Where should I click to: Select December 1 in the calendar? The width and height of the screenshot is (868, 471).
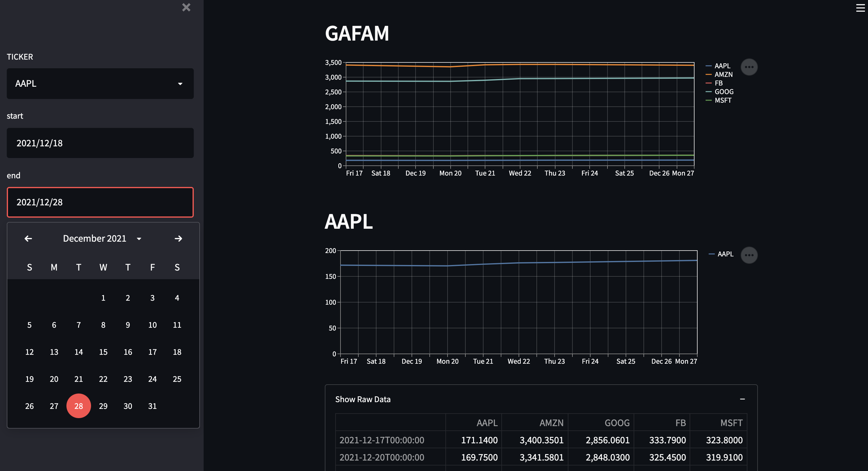[x=103, y=298]
